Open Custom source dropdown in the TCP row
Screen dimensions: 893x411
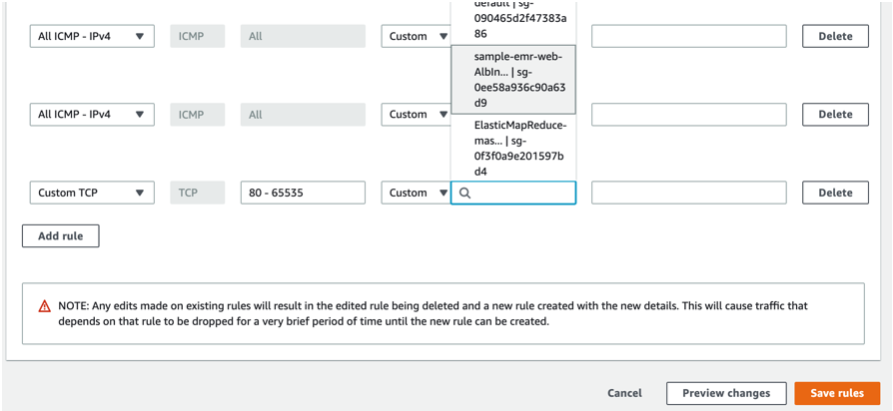pyautogui.click(x=416, y=193)
